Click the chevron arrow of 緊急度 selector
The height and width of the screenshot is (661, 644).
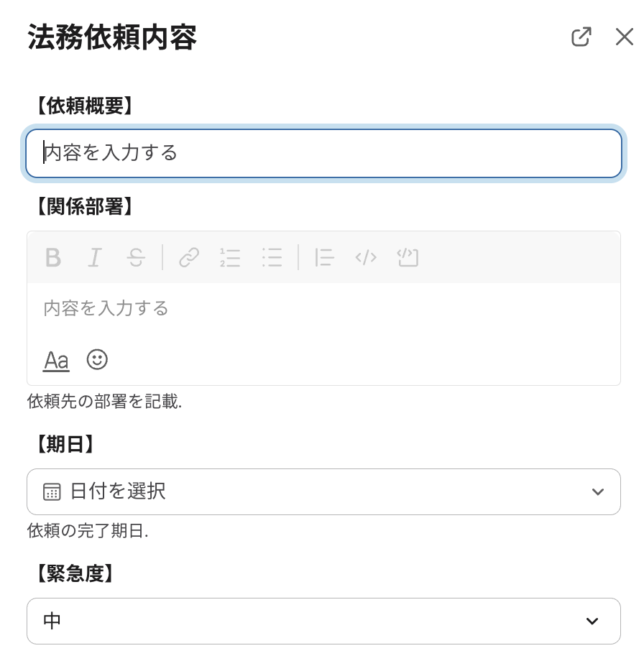tap(592, 621)
